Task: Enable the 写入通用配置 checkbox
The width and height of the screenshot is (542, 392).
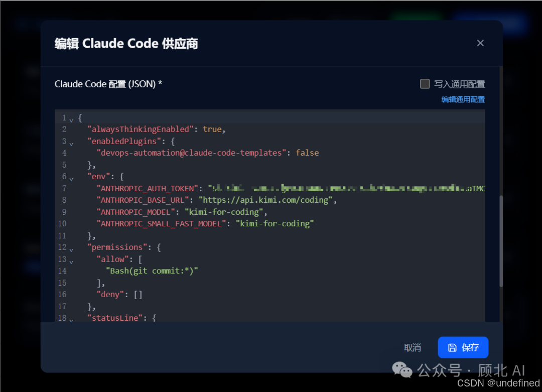Action: [425, 84]
